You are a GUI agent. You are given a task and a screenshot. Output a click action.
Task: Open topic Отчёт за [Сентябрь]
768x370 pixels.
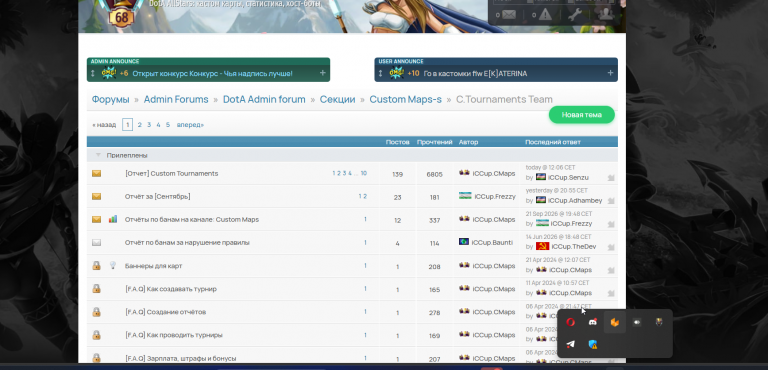[x=158, y=197]
